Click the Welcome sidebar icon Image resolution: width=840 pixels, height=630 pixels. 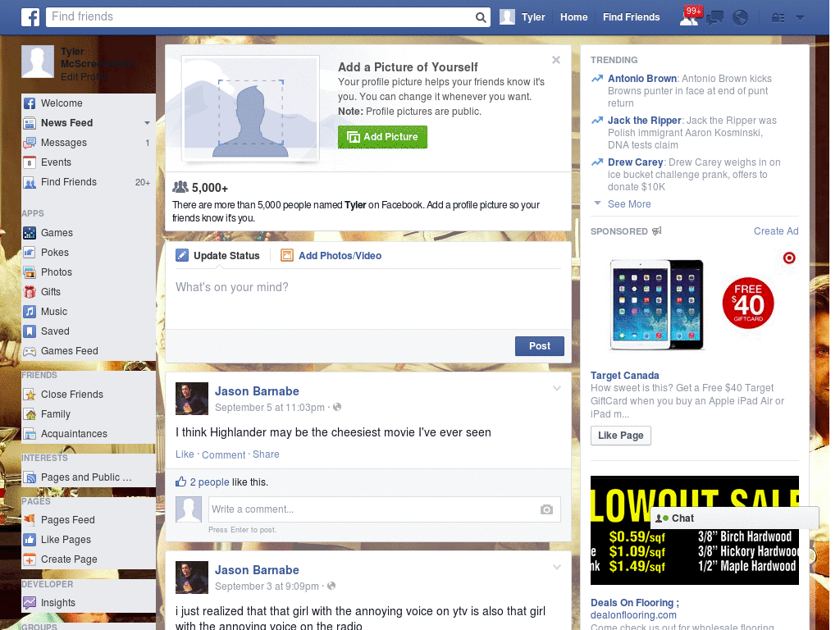tap(30, 103)
